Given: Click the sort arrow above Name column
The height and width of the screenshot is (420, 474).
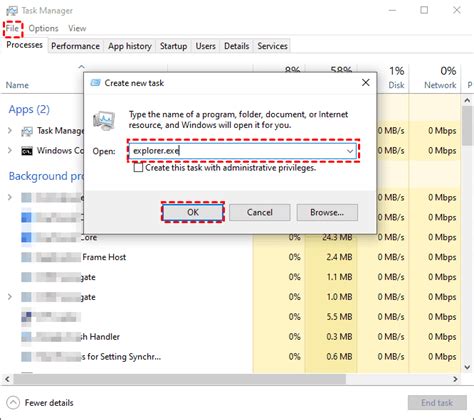Looking at the screenshot, I should (x=81, y=67).
